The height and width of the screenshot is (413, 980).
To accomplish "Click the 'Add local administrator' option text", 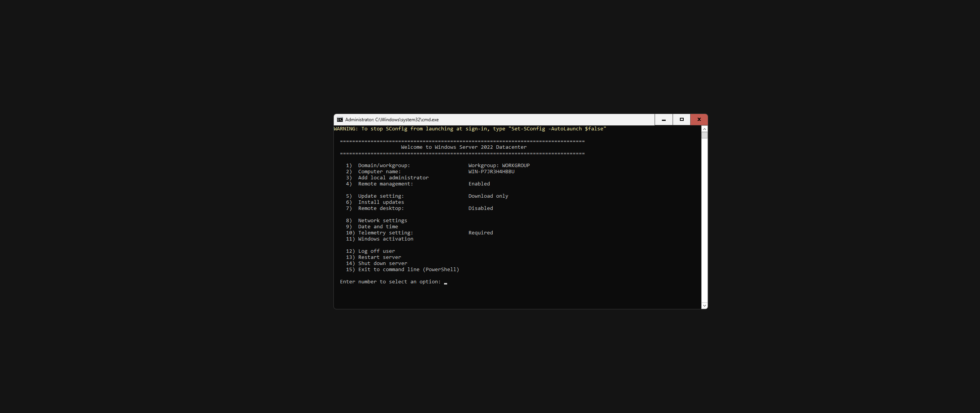I will [393, 178].
